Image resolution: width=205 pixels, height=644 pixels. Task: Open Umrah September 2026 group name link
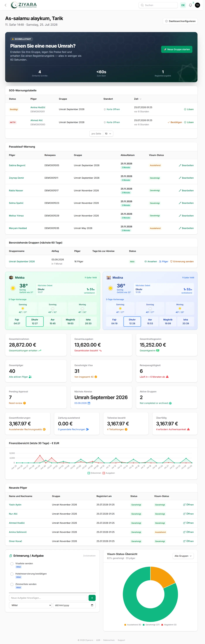pyautogui.click(x=22, y=261)
